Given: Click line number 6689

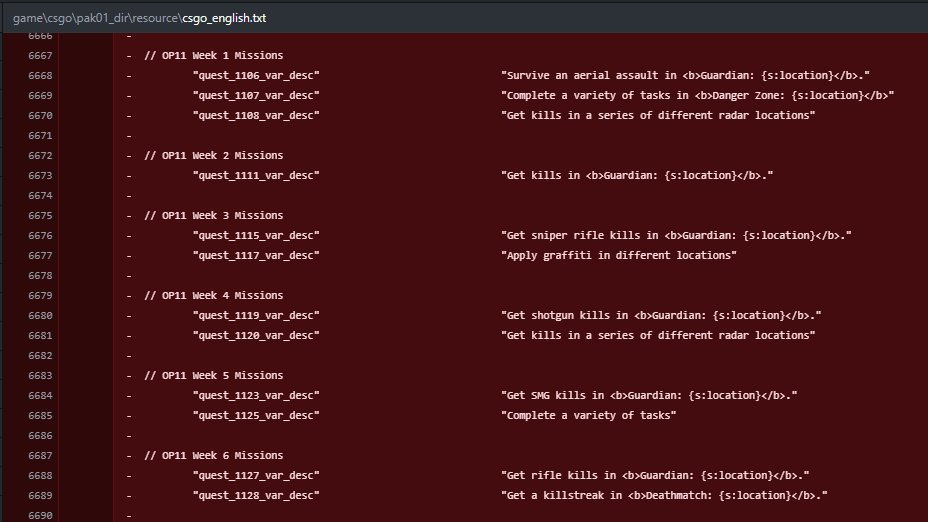Looking at the screenshot, I should click(41, 495).
